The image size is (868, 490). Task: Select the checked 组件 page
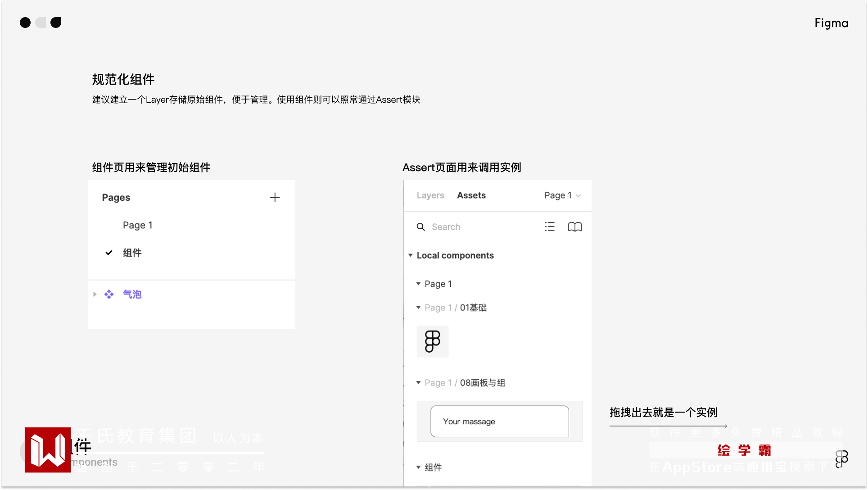tap(132, 253)
